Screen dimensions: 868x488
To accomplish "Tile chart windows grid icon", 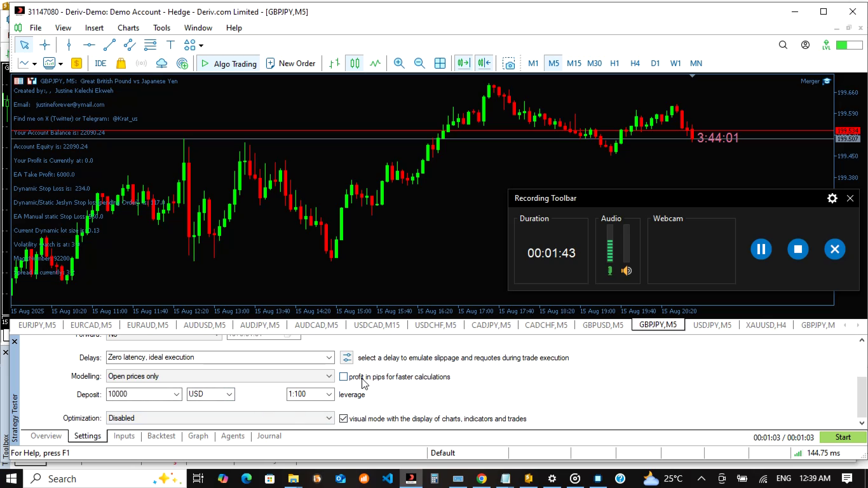I will (440, 64).
